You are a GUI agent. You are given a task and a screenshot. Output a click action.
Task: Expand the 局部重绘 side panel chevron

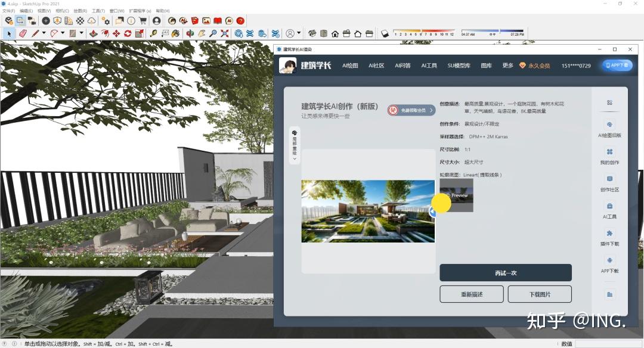(x=295, y=159)
